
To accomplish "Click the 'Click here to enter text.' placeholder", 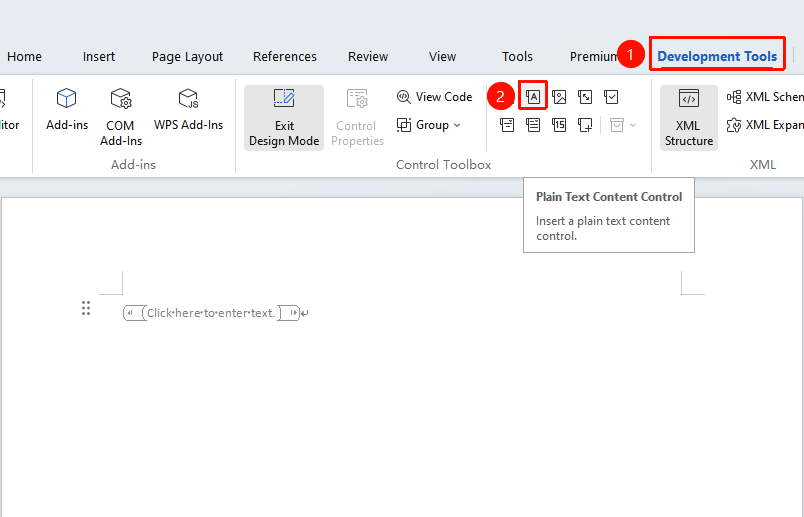I will pyautogui.click(x=211, y=313).
